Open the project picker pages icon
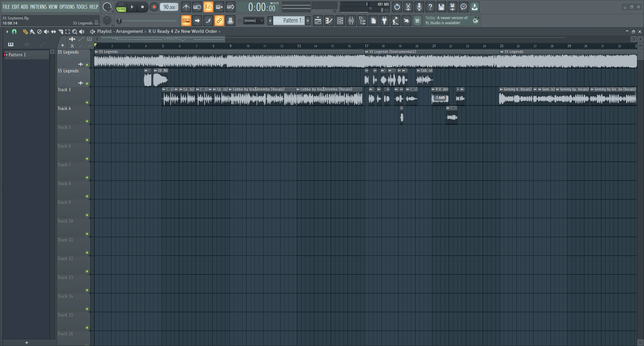Viewport: 644px width, 346px height. [373, 21]
